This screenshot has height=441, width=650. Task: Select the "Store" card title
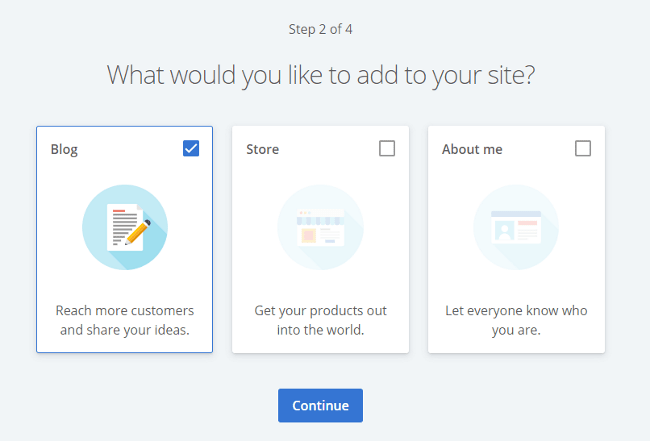(262, 149)
